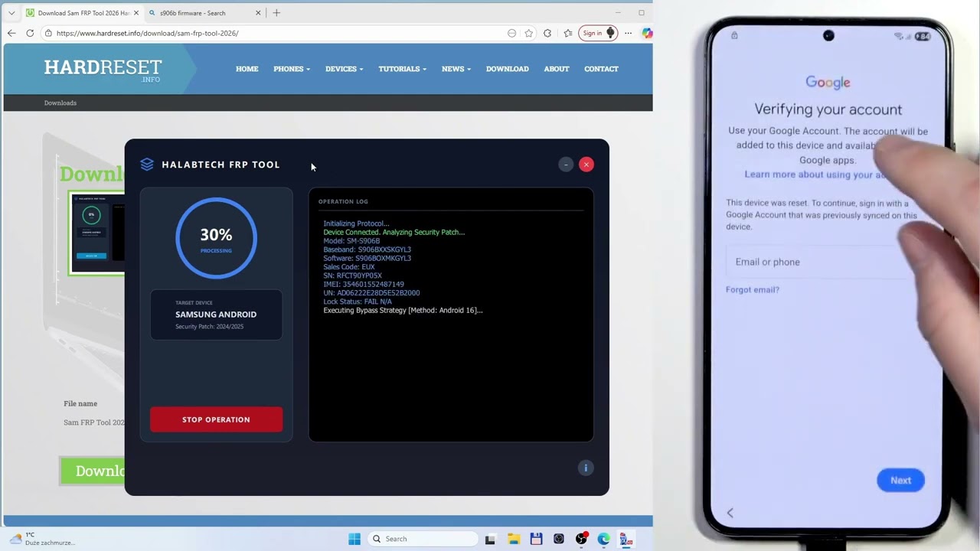Open the HOME menu item
The image size is (980, 551).
point(247,69)
